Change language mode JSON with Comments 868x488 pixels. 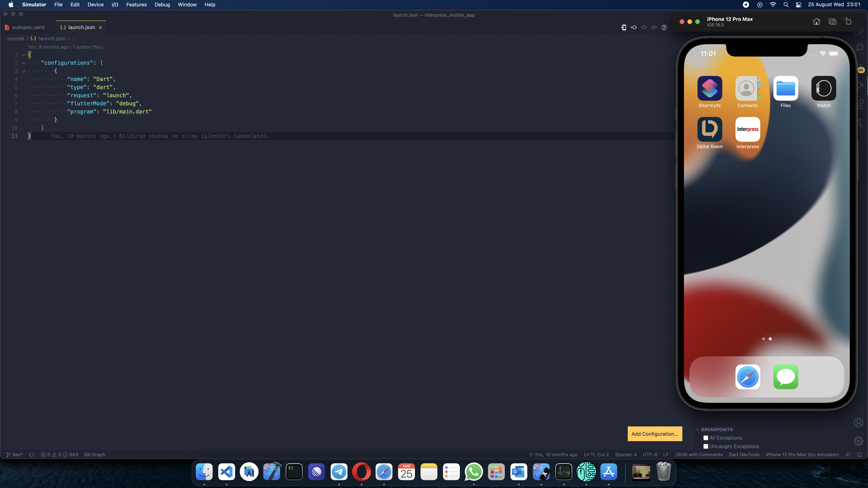click(698, 455)
